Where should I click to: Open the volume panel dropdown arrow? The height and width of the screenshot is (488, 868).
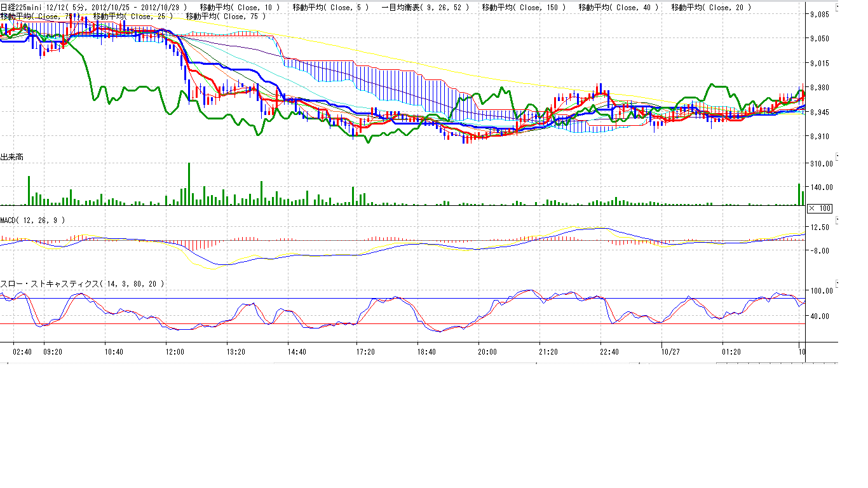pyautogui.click(x=836, y=156)
